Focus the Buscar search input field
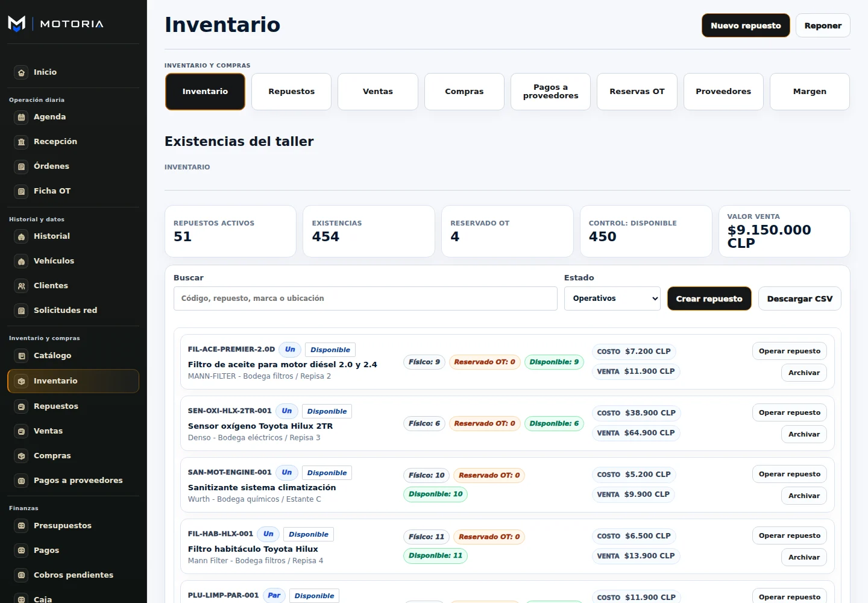This screenshot has height=603, width=868. (365, 298)
